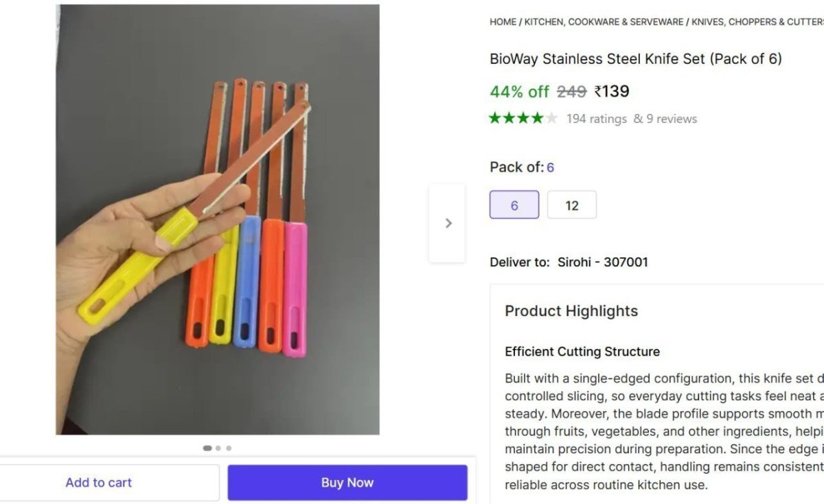Click the third carousel position dot

[227, 447]
